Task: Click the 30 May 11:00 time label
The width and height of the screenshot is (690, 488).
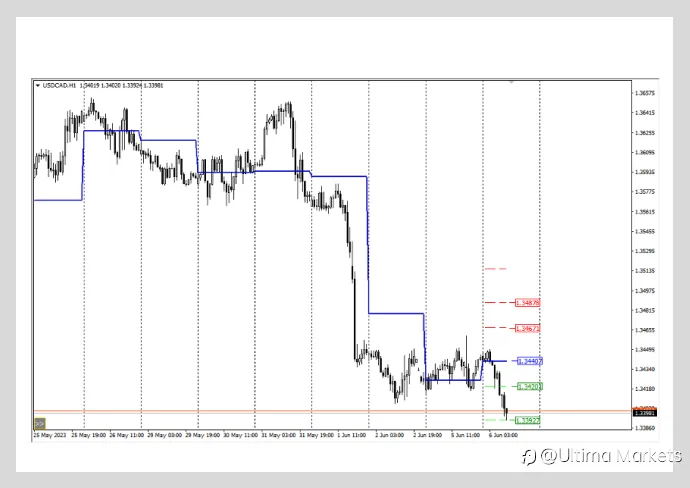Action: point(240,435)
